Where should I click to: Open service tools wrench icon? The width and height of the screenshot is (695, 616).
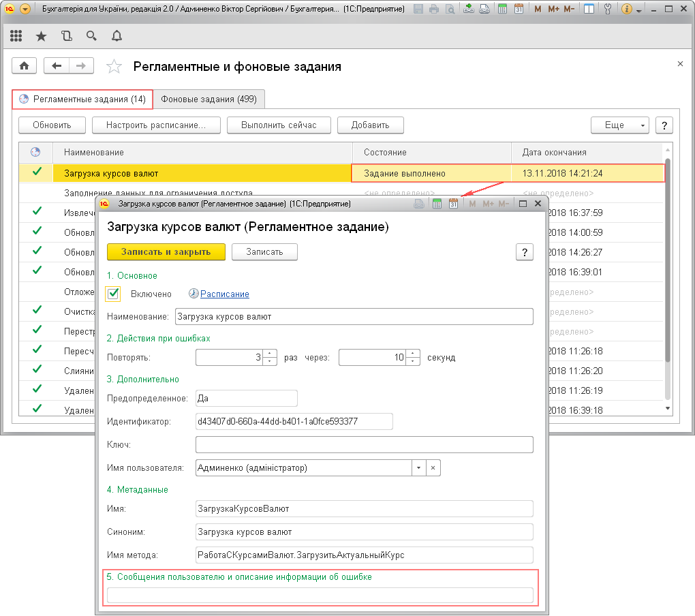point(607,10)
